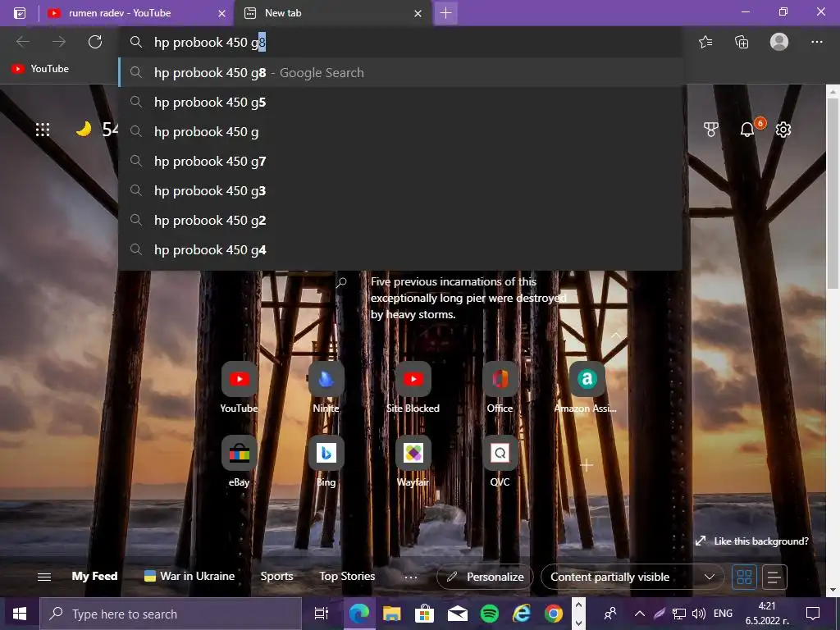Open the Rewards trophy icon
The width and height of the screenshot is (840, 630).
pos(710,129)
